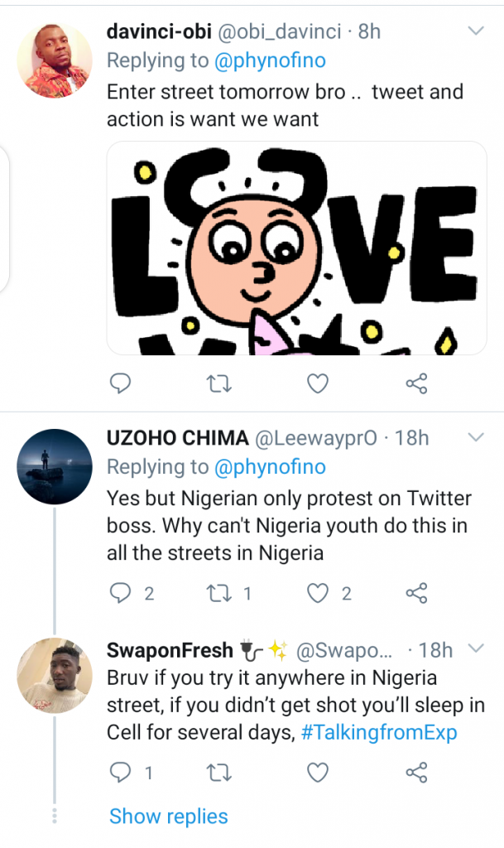Like UZOHO CHIMA's tweet
504x848 pixels.
click(318, 593)
